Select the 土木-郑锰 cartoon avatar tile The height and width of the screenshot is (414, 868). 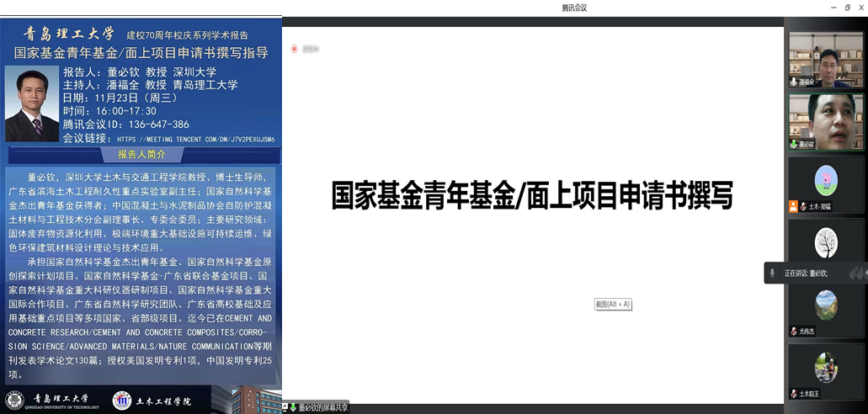[x=825, y=180]
